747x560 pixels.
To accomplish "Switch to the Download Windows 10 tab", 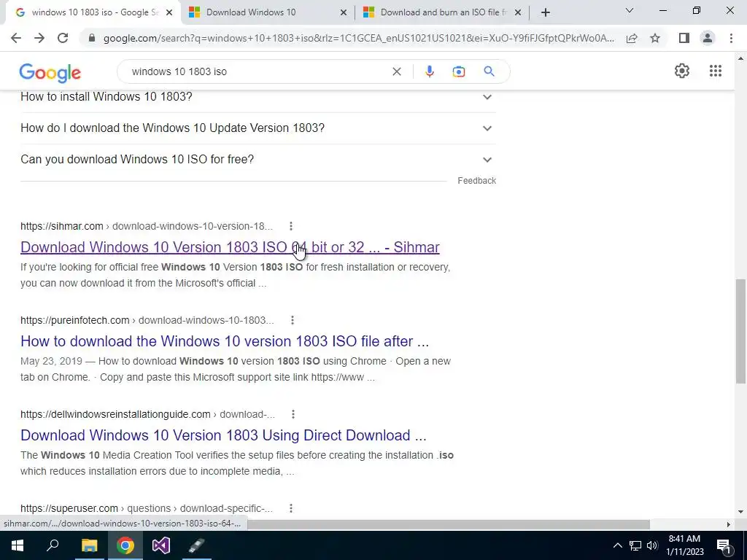I will coord(268,12).
